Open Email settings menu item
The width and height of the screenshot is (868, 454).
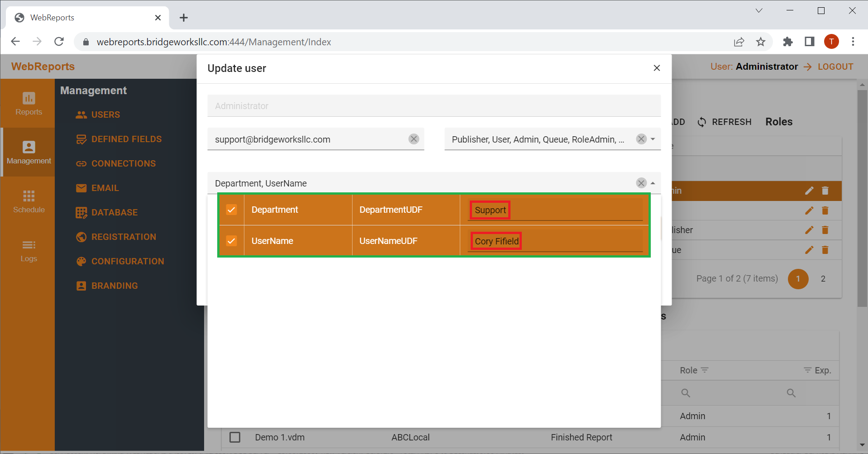click(97, 188)
